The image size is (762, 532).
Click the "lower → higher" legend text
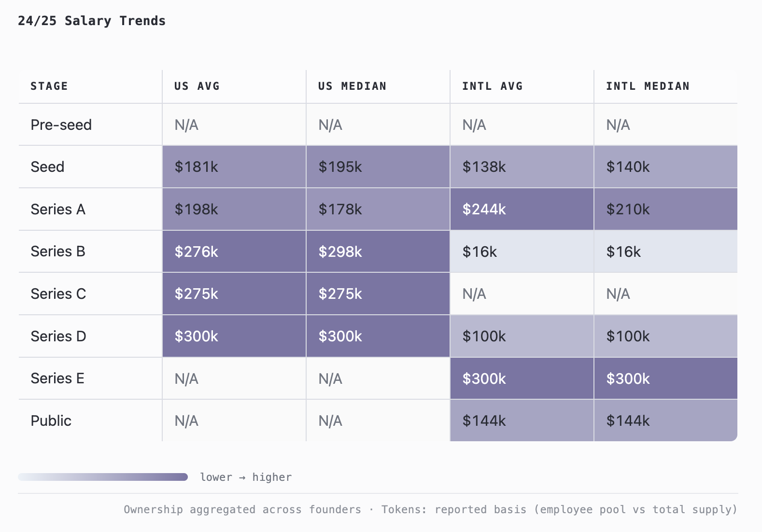246,477
